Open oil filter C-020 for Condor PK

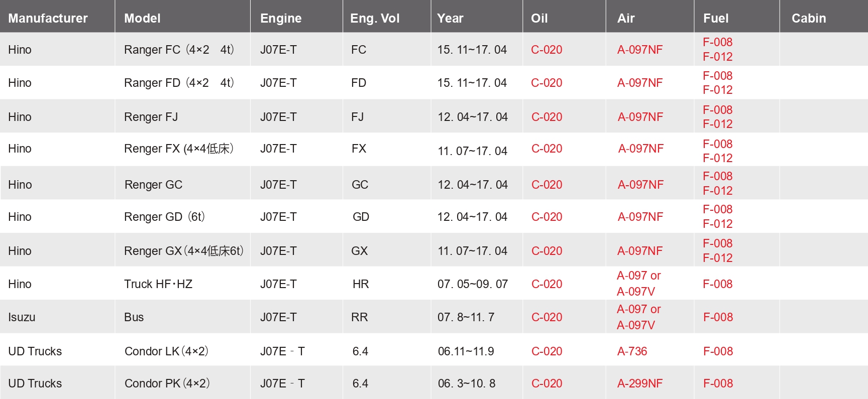click(547, 383)
